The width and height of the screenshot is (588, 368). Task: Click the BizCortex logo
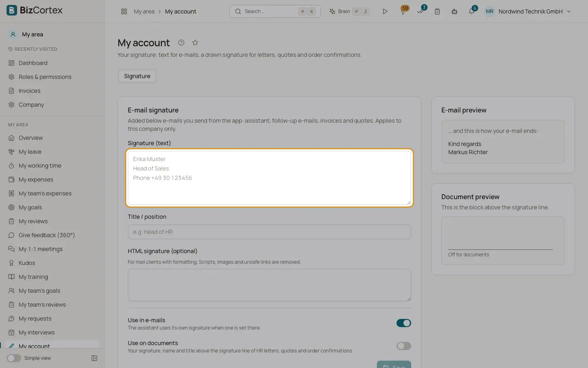pyautogui.click(x=35, y=10)
